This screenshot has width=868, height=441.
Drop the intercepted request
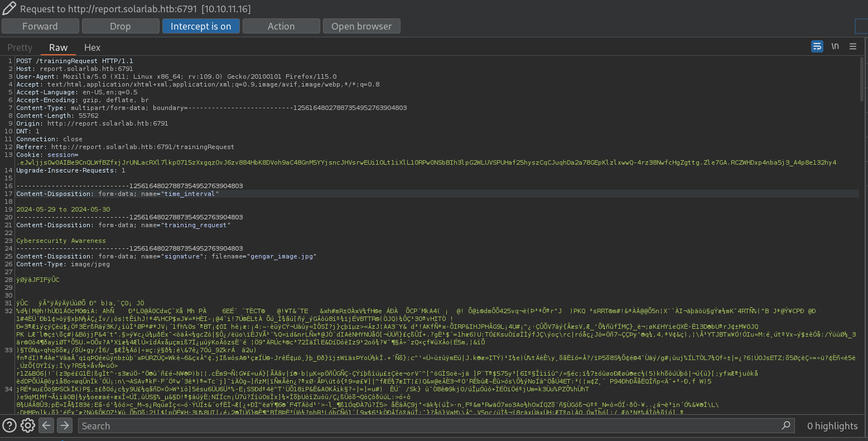120,26
